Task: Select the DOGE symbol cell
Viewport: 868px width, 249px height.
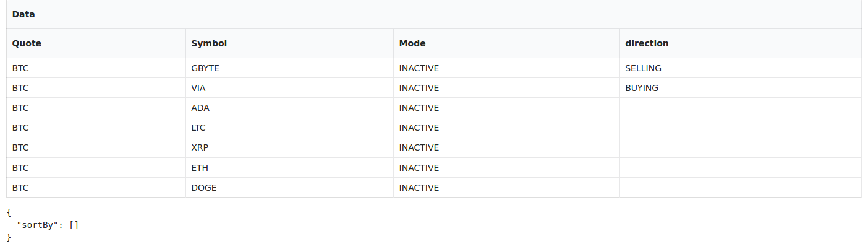Action: pyautogui.click(x=289, y=188)
